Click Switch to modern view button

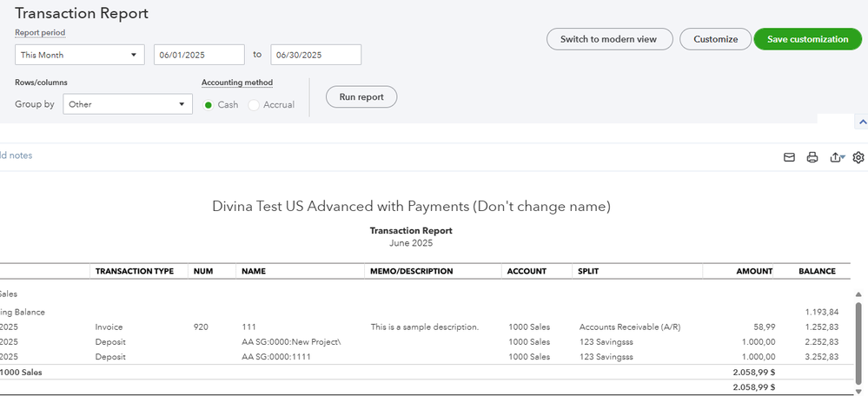608,39
